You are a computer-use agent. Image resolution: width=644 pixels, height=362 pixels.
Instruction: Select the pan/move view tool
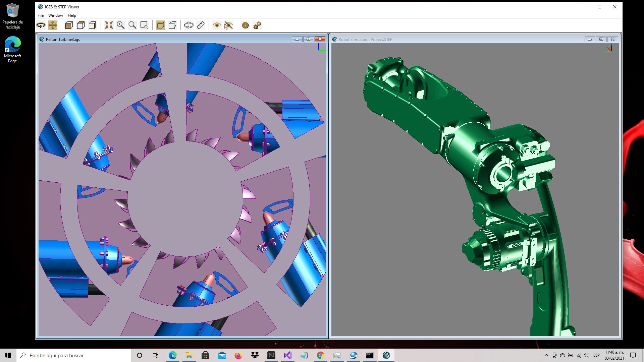[53, 25]
